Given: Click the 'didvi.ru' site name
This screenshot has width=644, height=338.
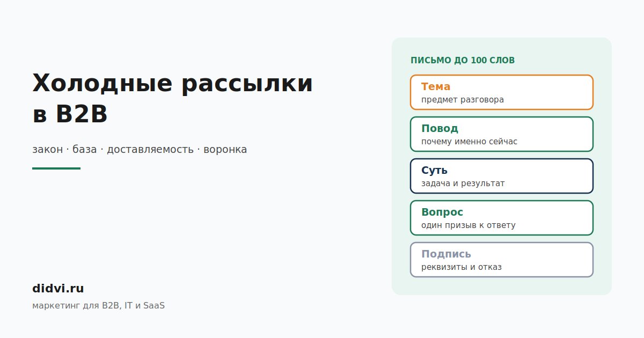Looking at the screenshot, I should point(58,288).
